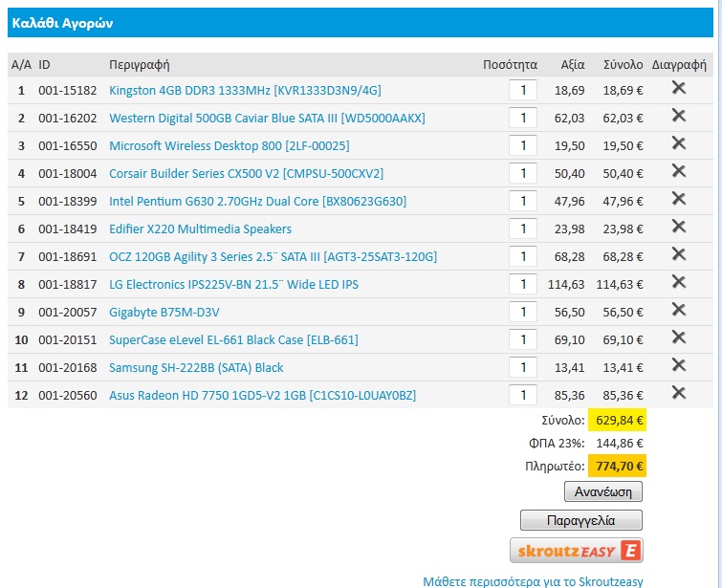View Samsung SH-222BB (SATA) Black link

[x=196, y=367]
